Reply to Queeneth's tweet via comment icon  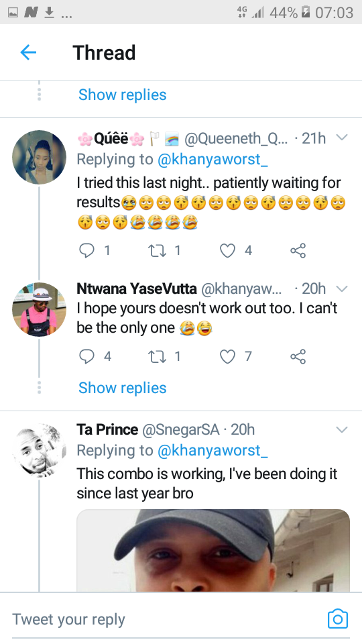(x=86, y=250)
